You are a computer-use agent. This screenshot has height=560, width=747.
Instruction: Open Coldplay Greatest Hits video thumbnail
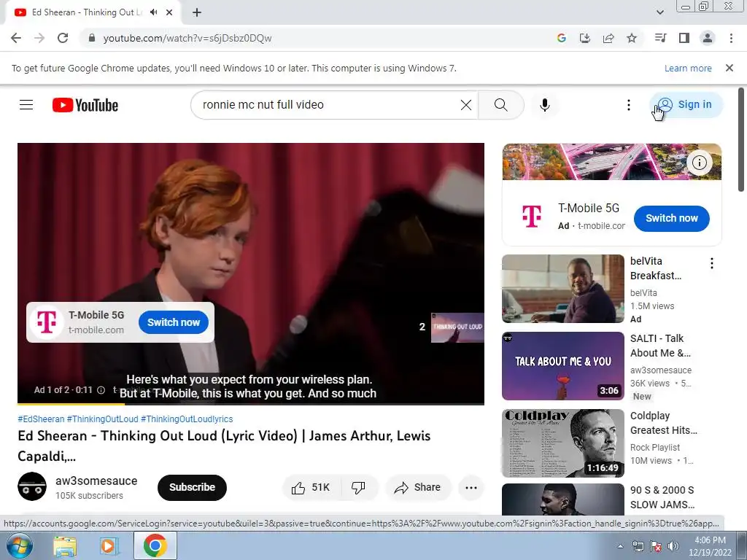coord(562,443)
